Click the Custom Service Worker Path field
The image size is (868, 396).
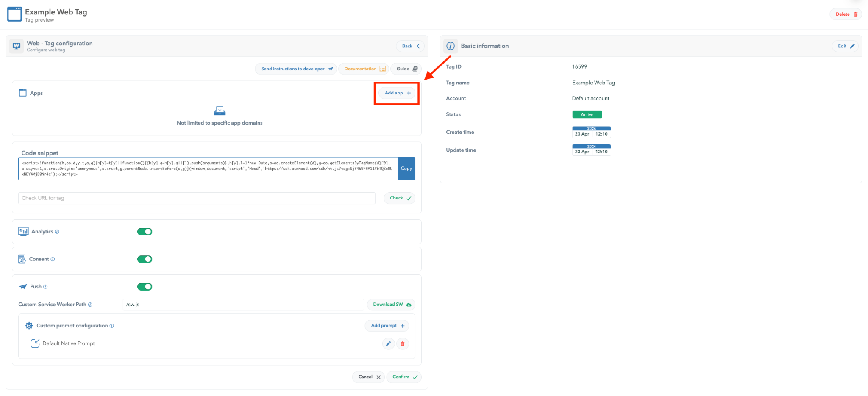(243, 305)
